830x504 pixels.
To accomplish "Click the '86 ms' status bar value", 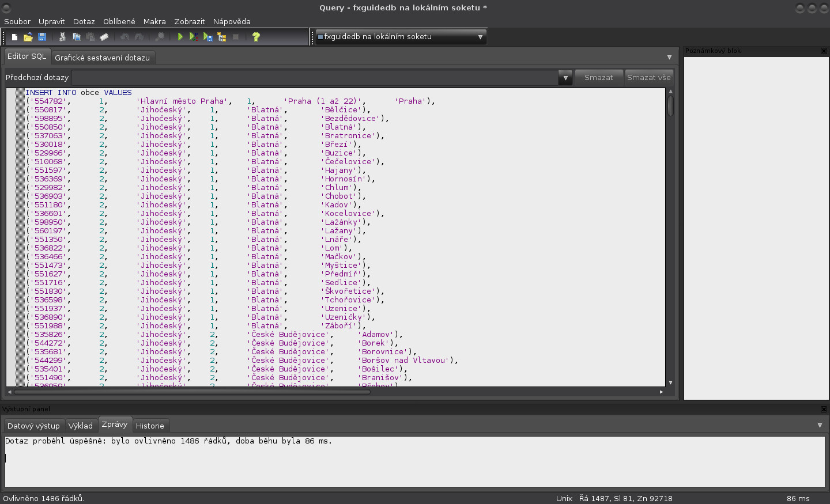I will coord(798,499).
